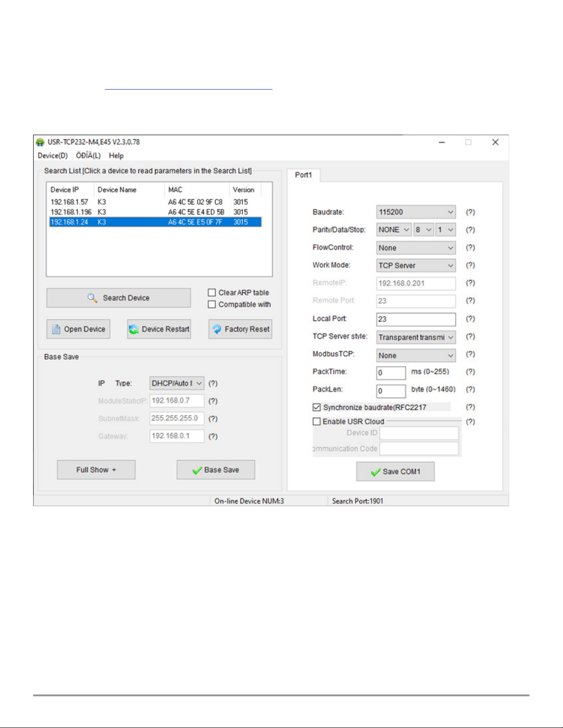Click the Base Save button
The image size is (563, 728).
click(x=216, y=470)
